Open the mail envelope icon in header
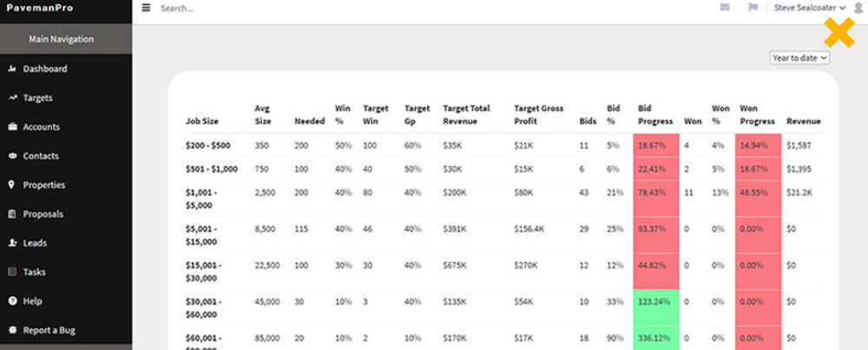Image resolution: width=868 pixels, height=350 pixels. pyautogui.click(x=725, y=8)
